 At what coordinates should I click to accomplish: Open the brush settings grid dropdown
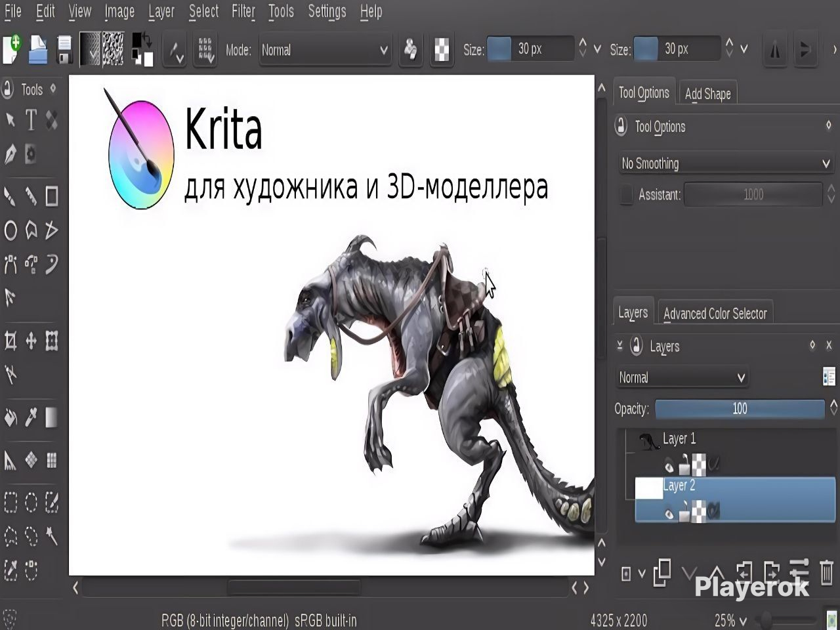coord(206,50)
